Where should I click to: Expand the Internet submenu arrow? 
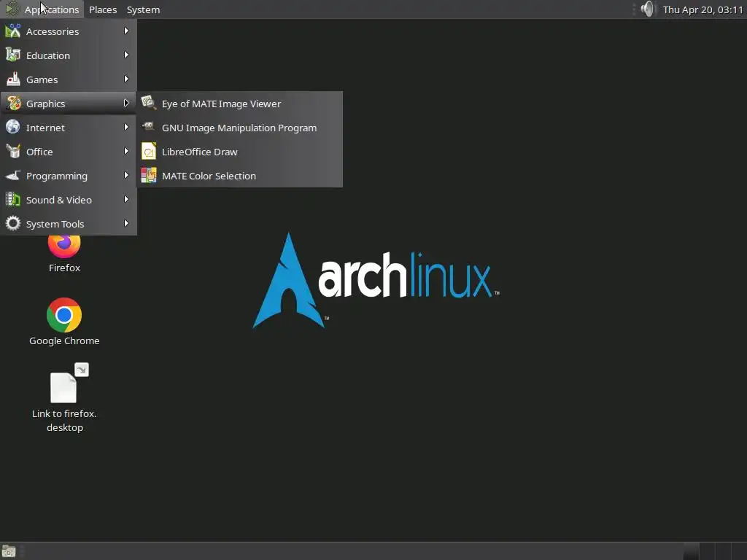point(126,127)
